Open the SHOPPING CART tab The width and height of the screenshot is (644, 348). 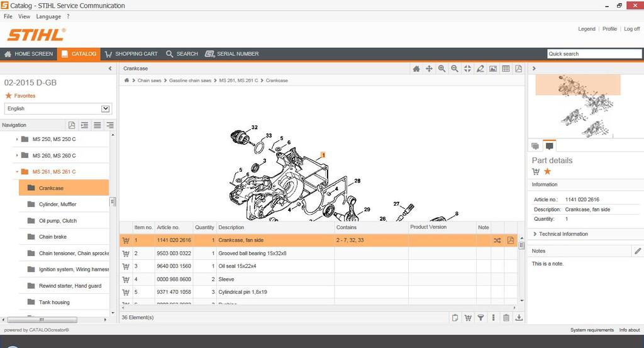[131, 54]
